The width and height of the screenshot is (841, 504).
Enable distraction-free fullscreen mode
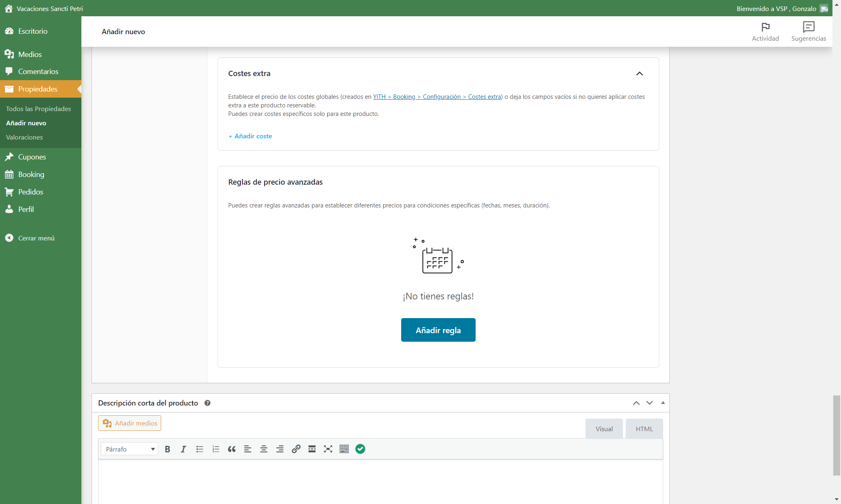pos(328,449)
